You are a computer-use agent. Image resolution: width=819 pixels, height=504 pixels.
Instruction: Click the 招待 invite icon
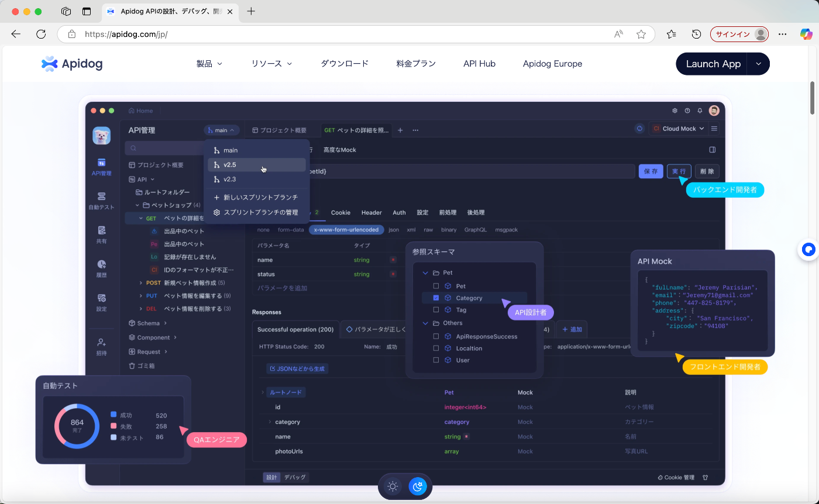click(102, 347)
